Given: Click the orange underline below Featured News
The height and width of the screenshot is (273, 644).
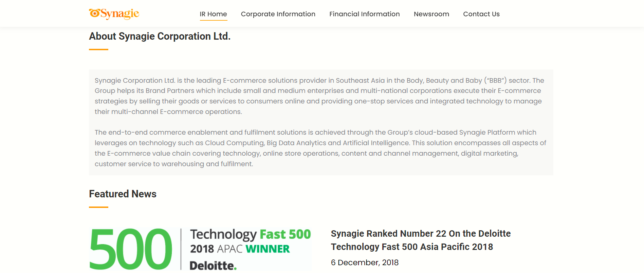Looking at the screenshot, I should point(98,207).
